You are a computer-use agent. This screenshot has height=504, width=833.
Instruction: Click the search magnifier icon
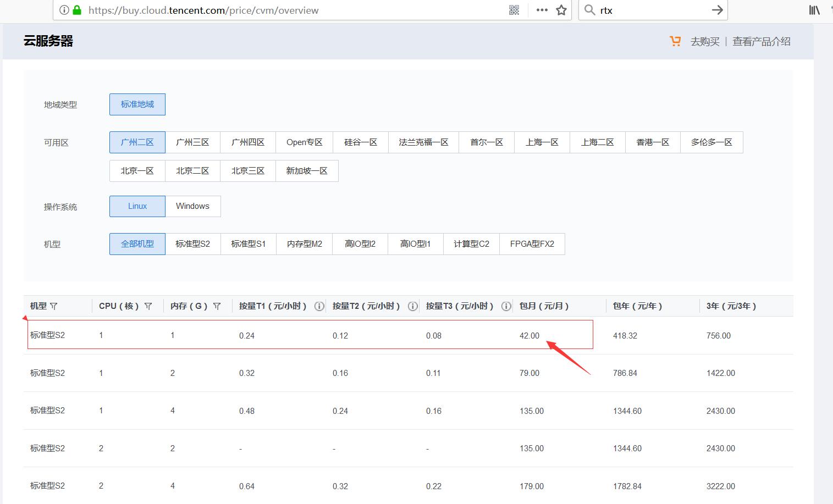(589, 10)
